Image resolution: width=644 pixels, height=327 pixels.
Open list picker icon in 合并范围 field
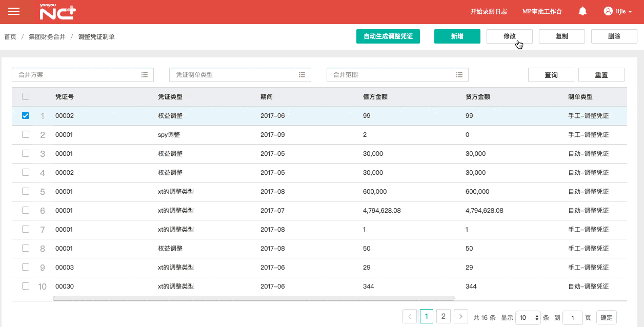[x=459, y=75]
